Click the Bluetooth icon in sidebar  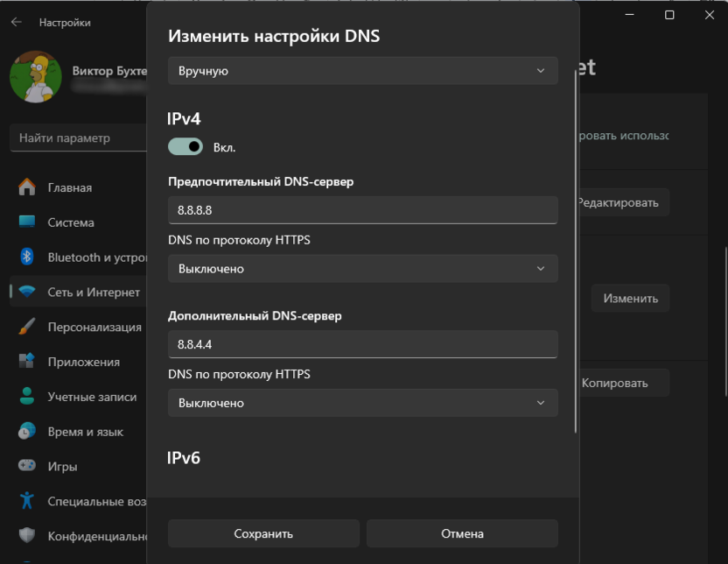click(x=27, y=257)
